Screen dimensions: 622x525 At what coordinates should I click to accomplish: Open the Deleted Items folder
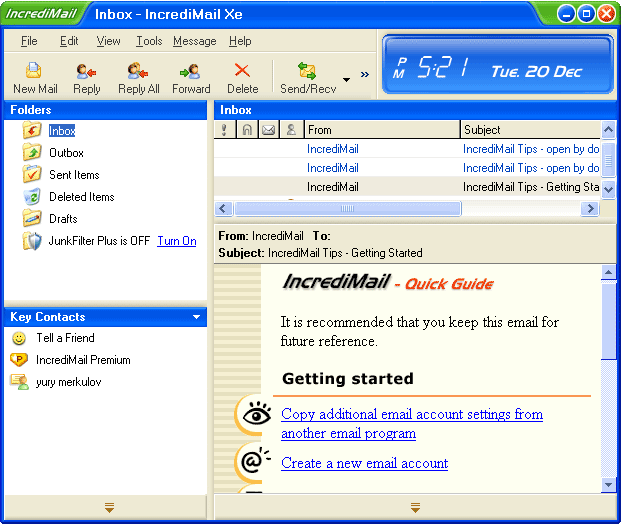pyautogui.click(x=82, y=197)
